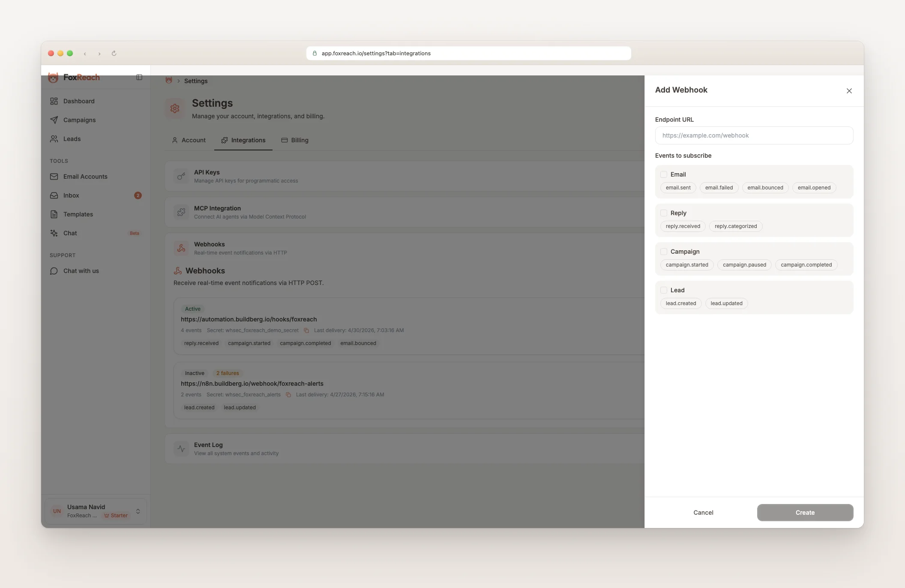Image resolution: width=905 pixels, height=588 pixels.
Task: Check the Reply events checkbox
Action: click(x=664, y=213)
